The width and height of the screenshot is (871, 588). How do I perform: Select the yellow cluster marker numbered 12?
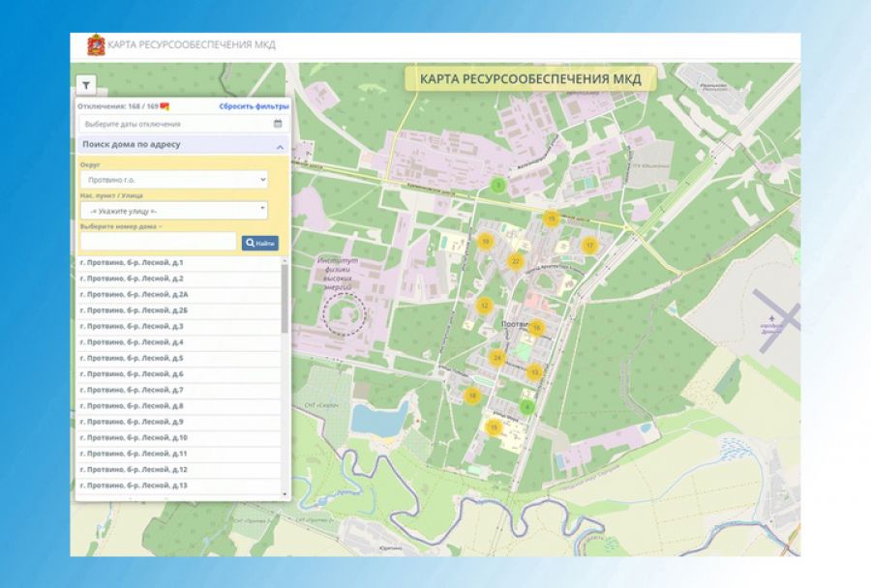pyautogui.click(x=484, y=306)
